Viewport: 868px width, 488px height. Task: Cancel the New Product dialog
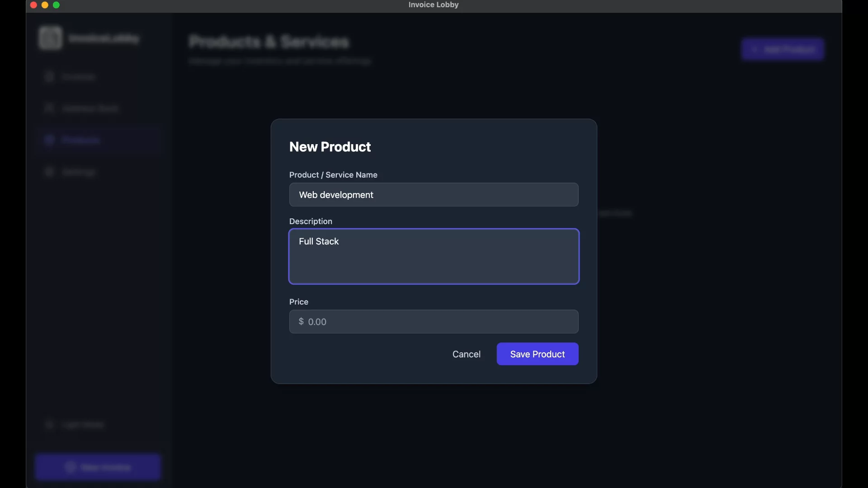tap(466, 354)
